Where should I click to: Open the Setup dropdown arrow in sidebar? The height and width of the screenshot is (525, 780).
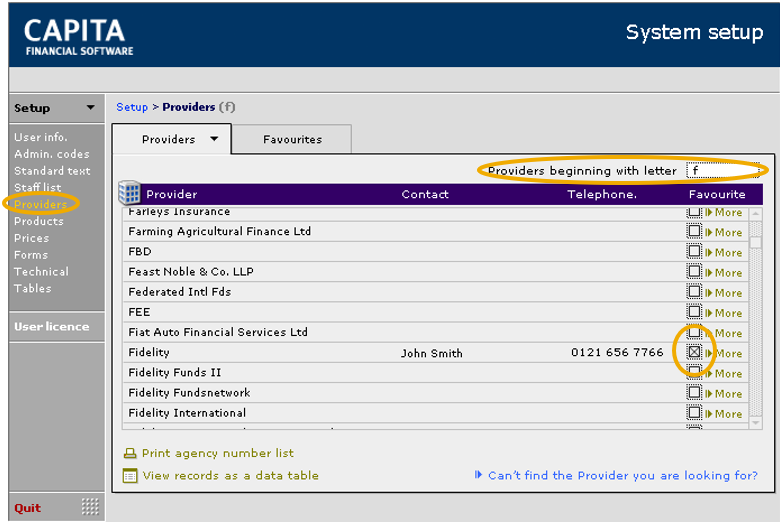pos(91,107)
